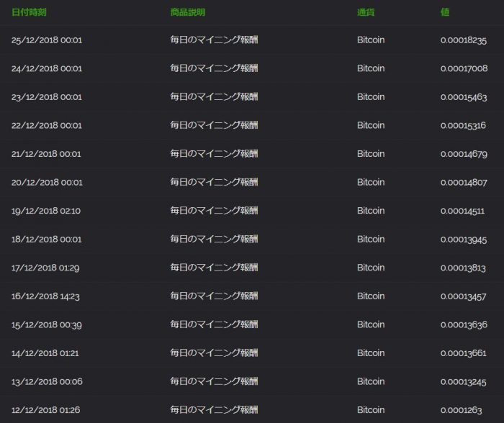Click the 通貨 column header
Viewport: 504px width, 423px height.
pyautogui.click(x=366, y=12)
